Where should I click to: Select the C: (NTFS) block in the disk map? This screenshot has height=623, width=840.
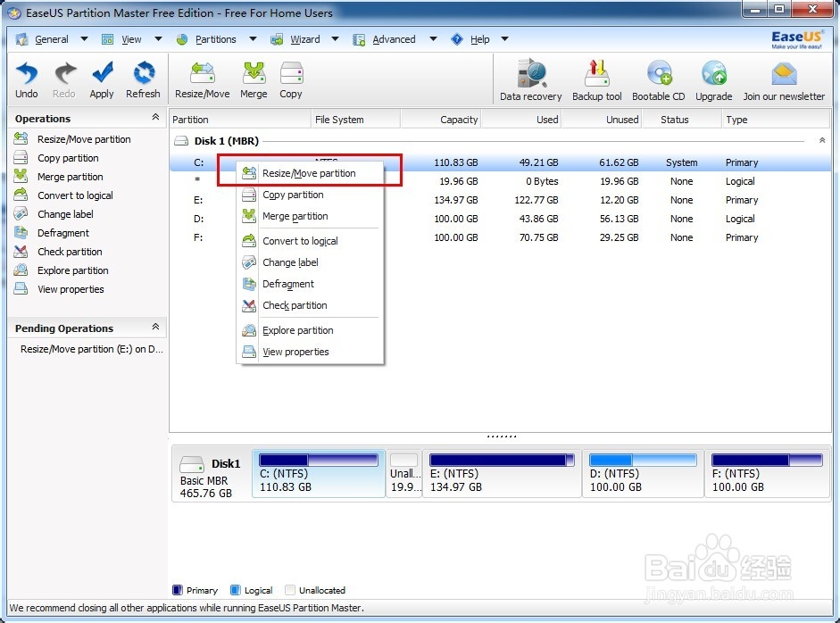tap(319, 474)
